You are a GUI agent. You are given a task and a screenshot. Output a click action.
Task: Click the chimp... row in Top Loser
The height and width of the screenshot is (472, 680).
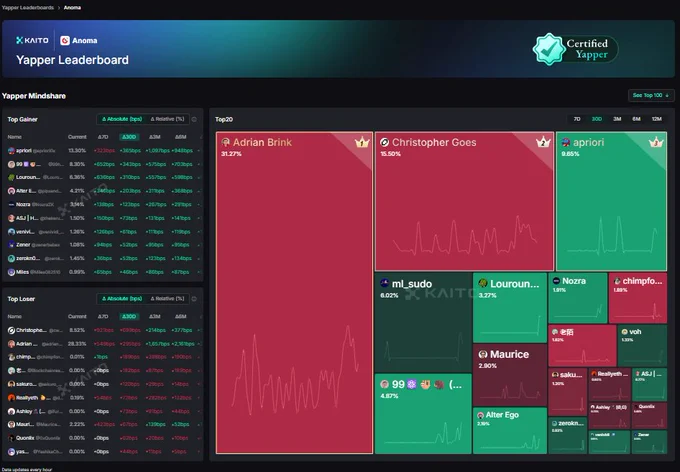103,357
